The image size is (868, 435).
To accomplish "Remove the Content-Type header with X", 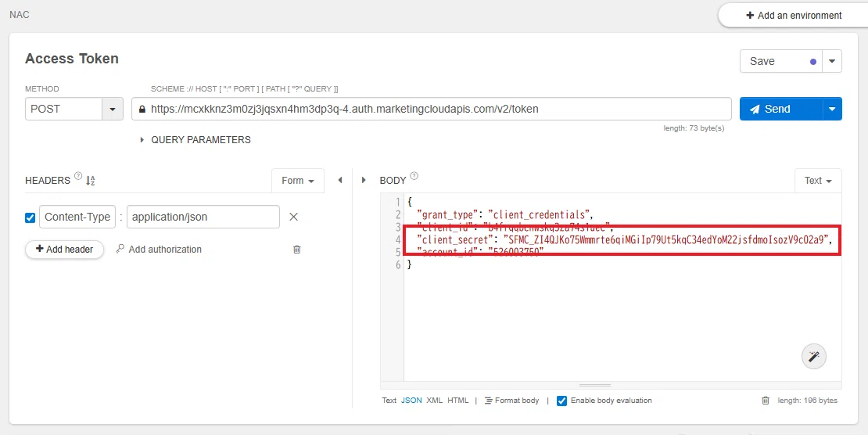I will coord(294,217).
